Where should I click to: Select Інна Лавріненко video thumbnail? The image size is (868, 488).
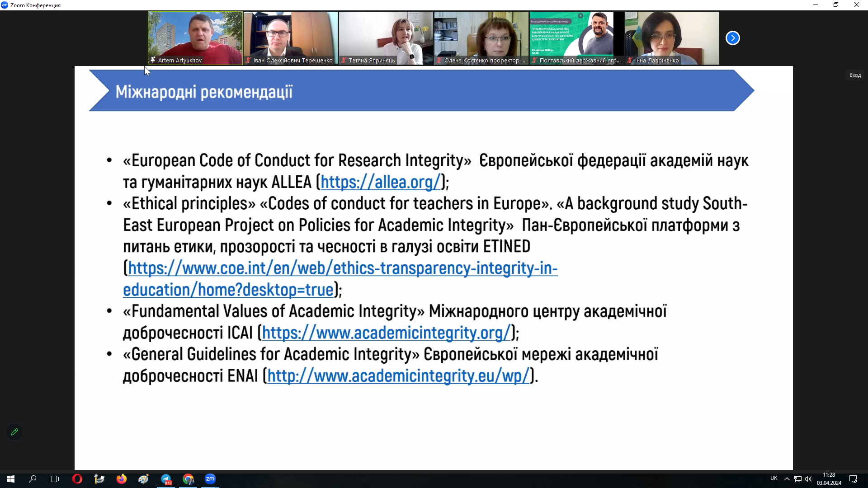tap(672, 38)
